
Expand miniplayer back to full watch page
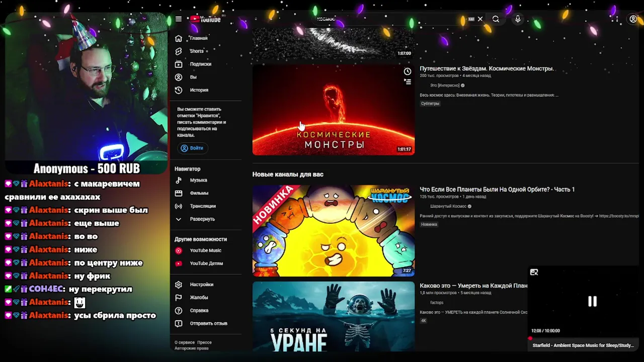(x=534, y=273)
